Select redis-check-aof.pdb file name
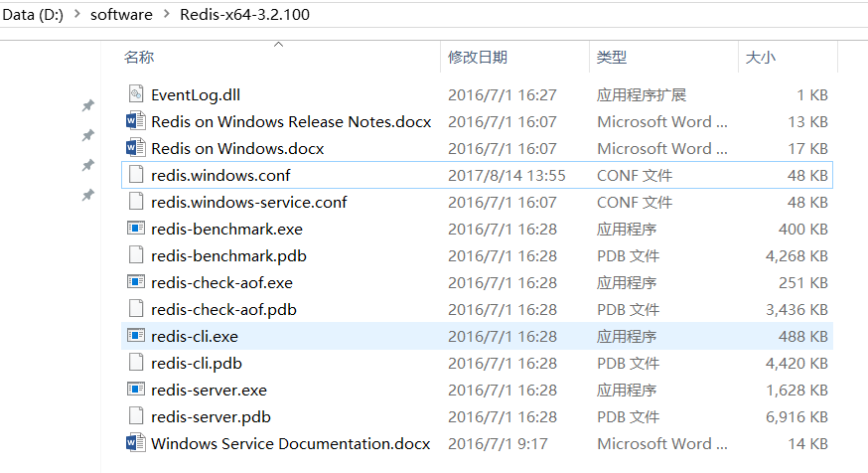The width and height of the screenshot is (868, 473). coord(223,310)
